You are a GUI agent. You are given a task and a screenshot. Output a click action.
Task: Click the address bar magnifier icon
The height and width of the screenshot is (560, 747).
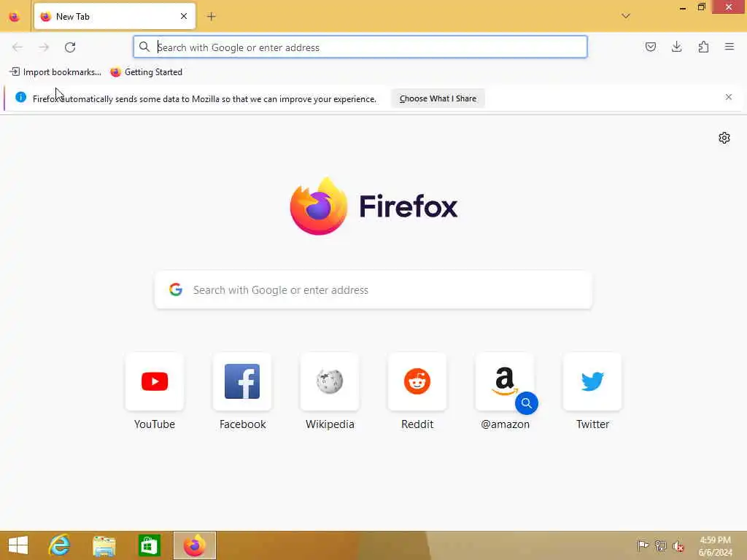coord(144,47)
